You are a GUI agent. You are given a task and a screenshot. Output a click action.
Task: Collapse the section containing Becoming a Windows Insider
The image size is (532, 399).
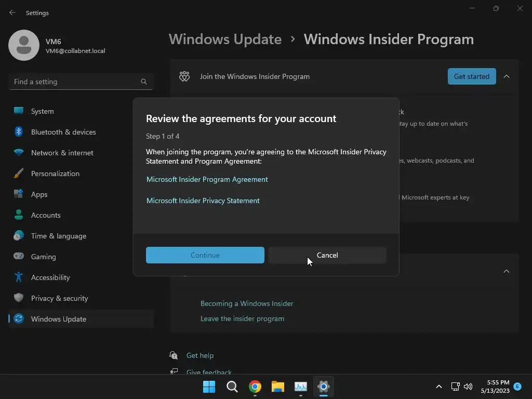click(506, 271)
